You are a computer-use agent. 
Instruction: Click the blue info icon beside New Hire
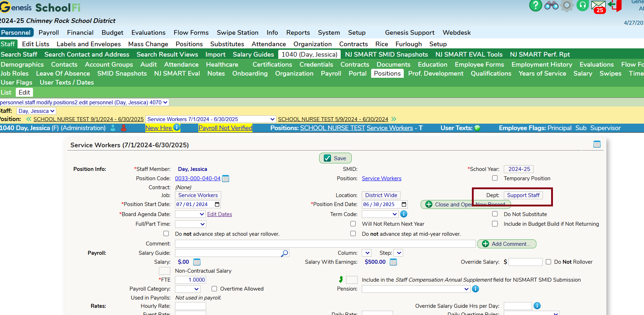(x=176, y=127)
